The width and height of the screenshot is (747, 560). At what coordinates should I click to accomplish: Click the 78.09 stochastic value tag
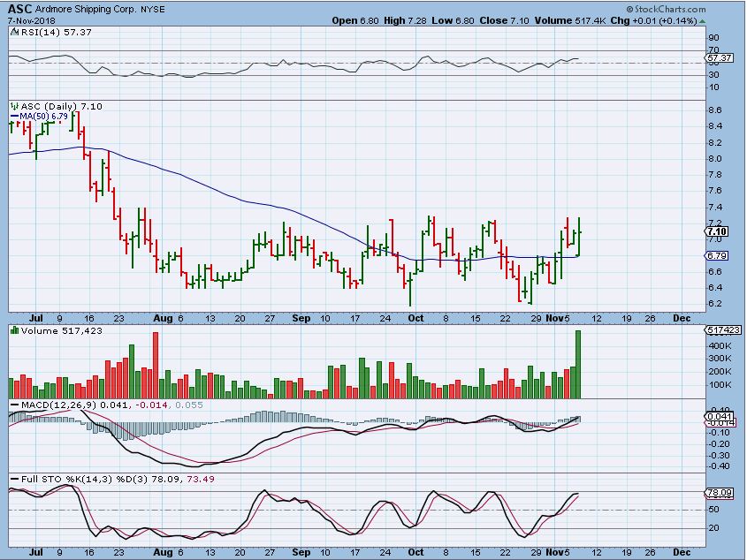[720, 493]
